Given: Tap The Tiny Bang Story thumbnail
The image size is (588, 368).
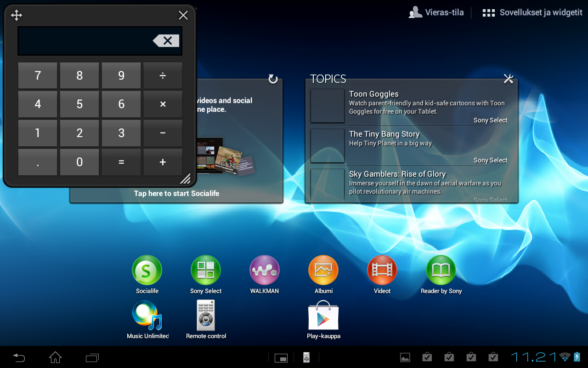Looking at the screenshot, I should pos(328,146).
